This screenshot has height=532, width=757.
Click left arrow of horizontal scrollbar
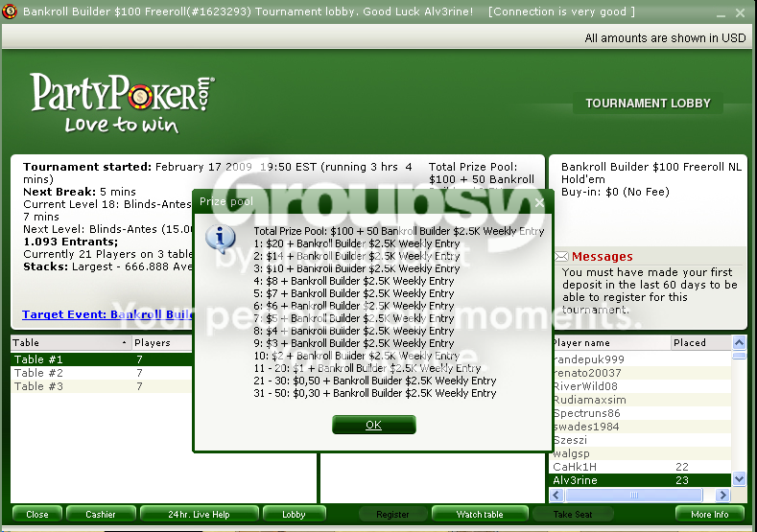[556, 495]
